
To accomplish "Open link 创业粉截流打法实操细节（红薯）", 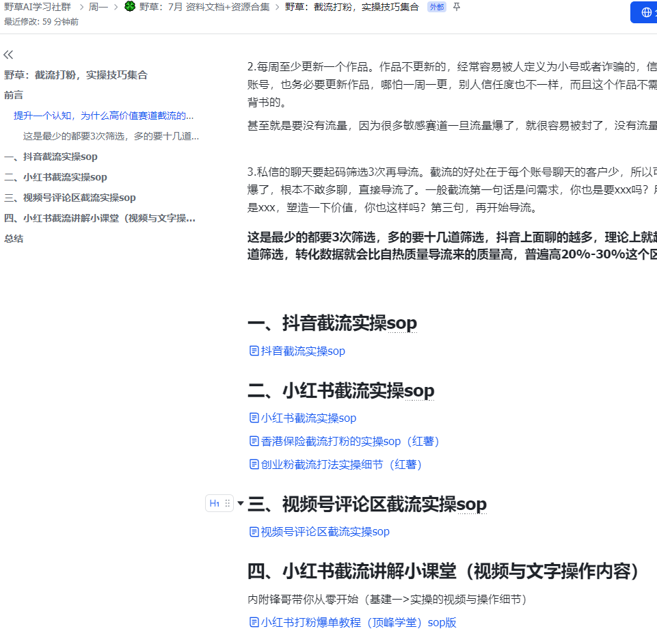I will (x=341, y=465).
